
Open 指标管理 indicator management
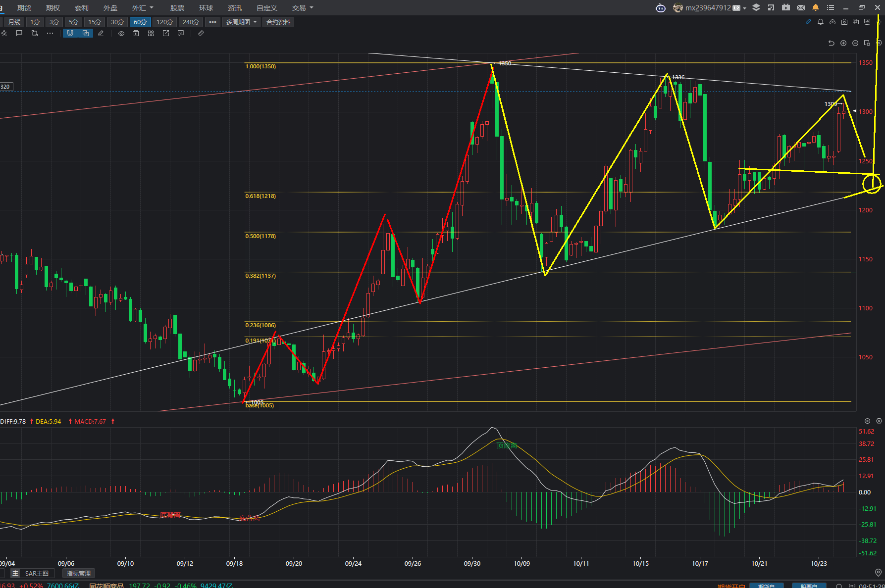79,573
